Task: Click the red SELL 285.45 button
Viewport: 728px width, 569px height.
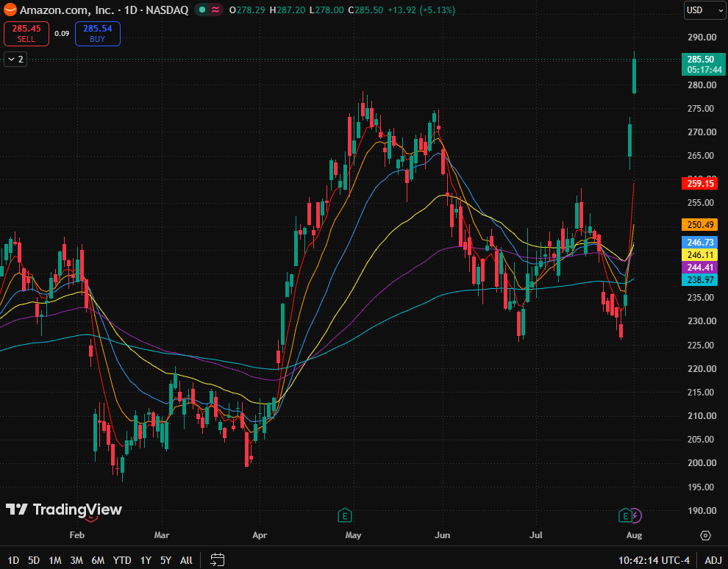Action: [x=26, y=33]
